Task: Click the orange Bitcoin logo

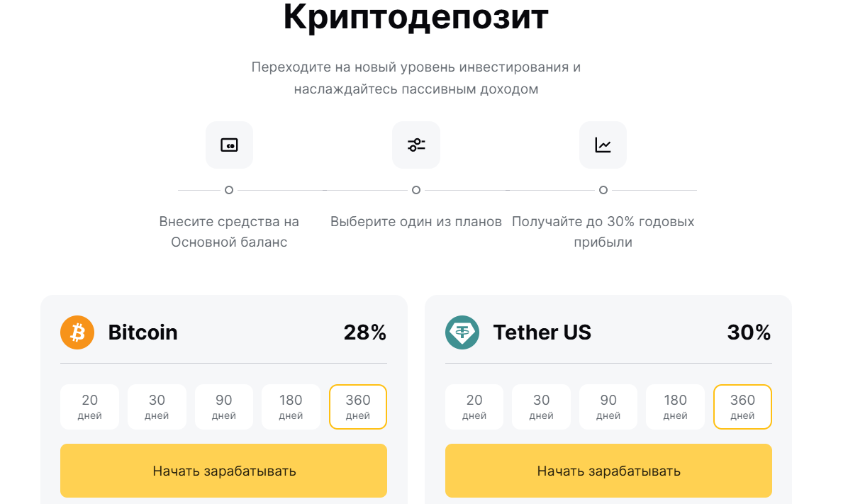Action: tap(77, 332)
